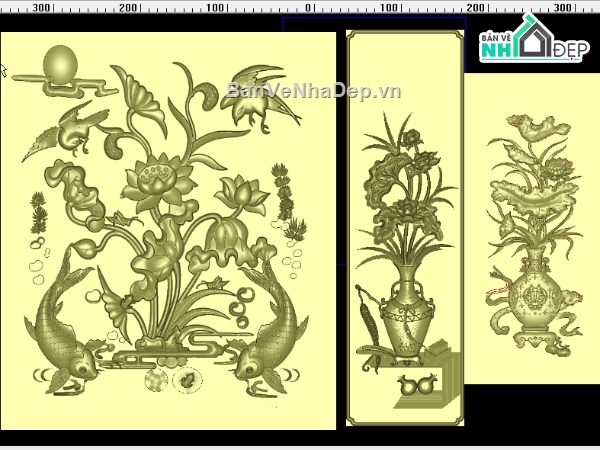Select the unframed lotus vase relief on right
600x450 pixels.
pos(532,228)
